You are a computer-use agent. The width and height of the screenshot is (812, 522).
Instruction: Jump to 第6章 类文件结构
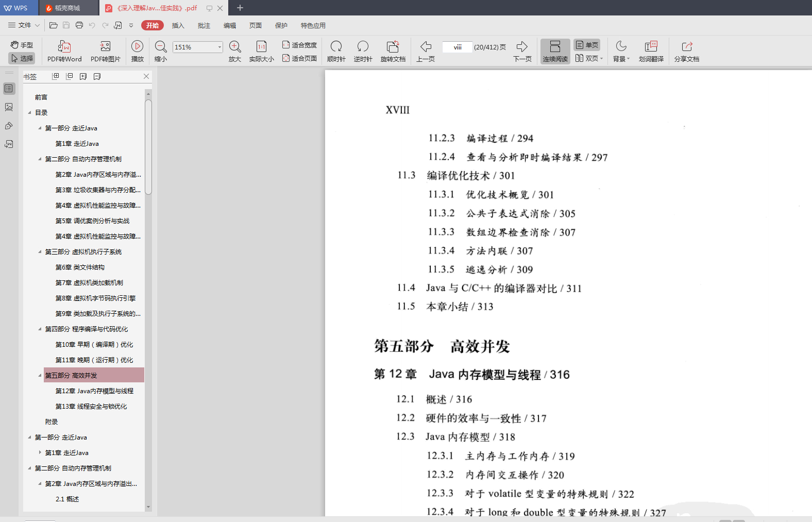[80, 267]
